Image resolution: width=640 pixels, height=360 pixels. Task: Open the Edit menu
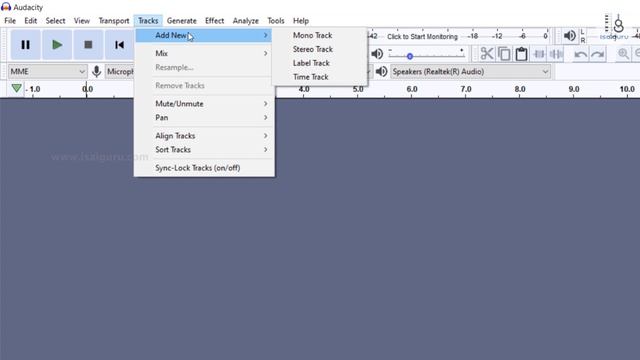pyautogui.click(x=31, y=20)
